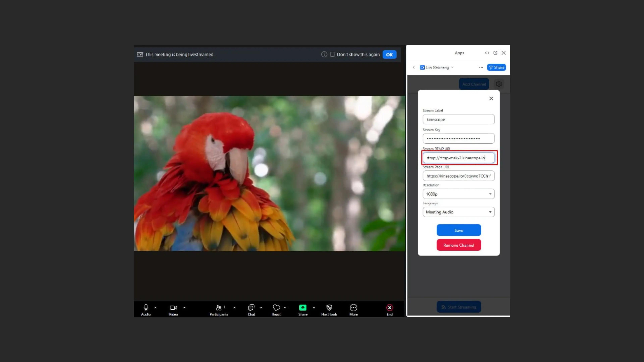Check the Don't show this again box
The height and width of the screenshot is (362, 644).
(x=333, y=54)
